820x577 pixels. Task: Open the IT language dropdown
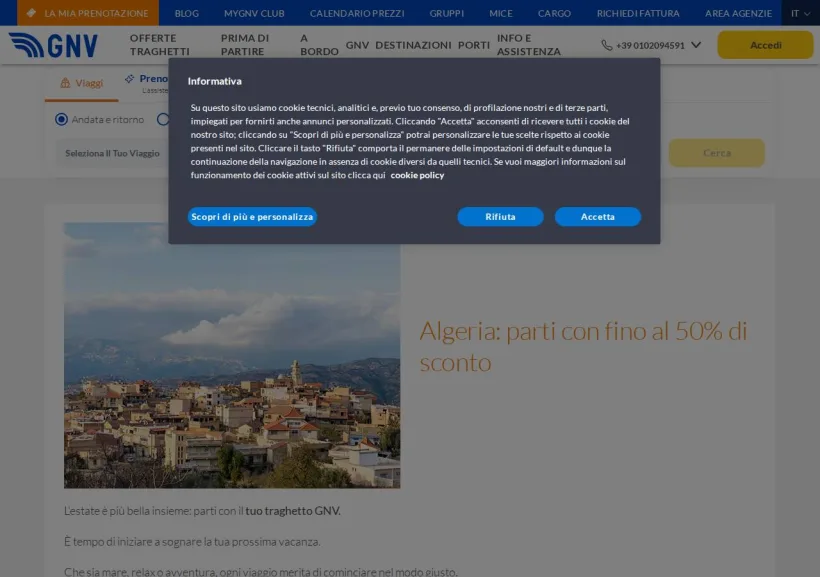click(800, 13)
